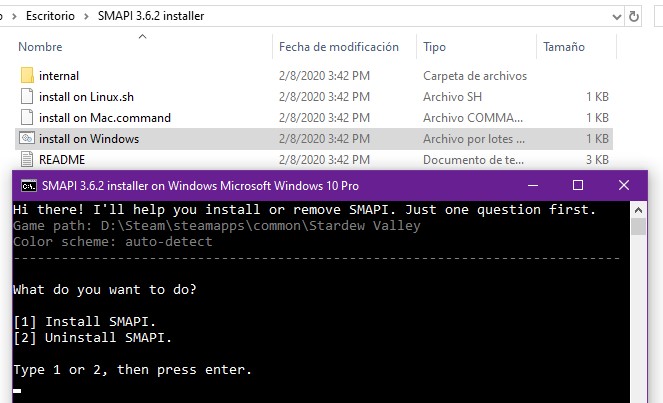Click the install on Linux.sh file icon

tap(27, 96)
